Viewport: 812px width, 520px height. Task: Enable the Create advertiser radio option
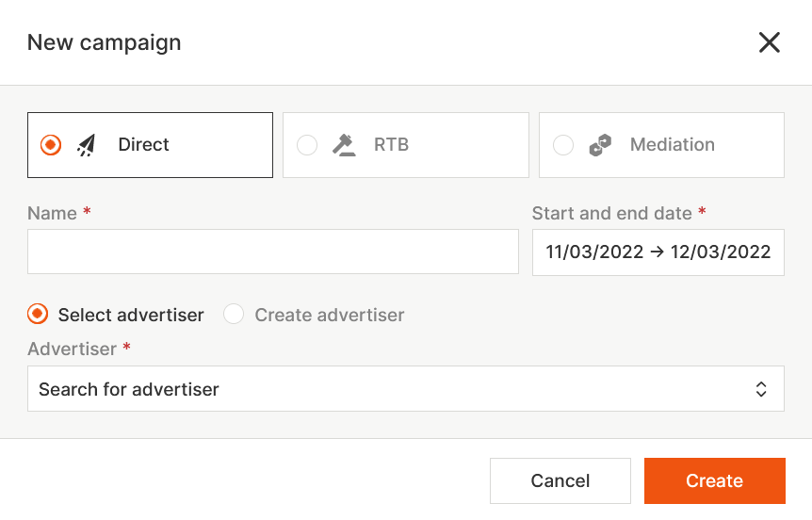pos(234,314)
